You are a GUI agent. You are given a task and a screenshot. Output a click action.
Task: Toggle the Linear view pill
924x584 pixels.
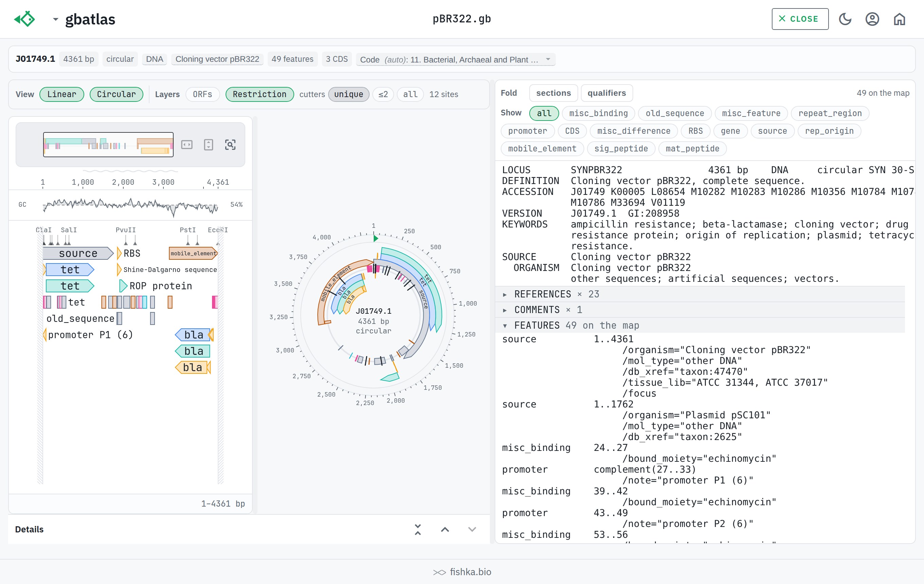[62, 94]
